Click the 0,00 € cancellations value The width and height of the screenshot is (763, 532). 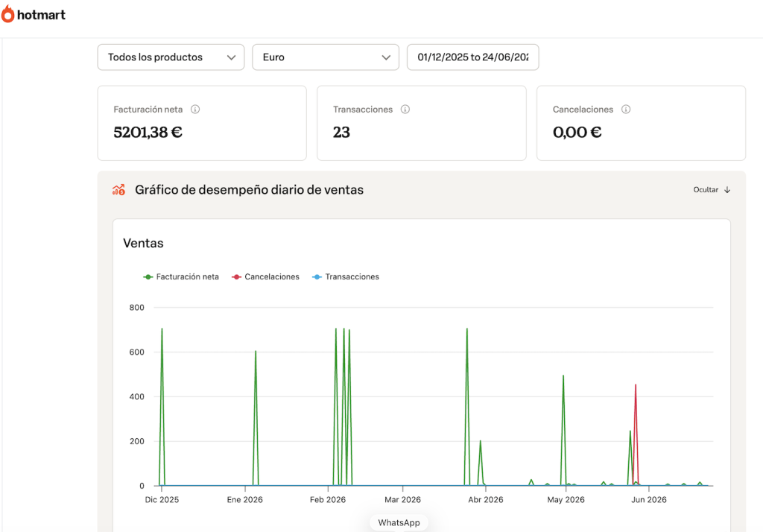[577, 132]
